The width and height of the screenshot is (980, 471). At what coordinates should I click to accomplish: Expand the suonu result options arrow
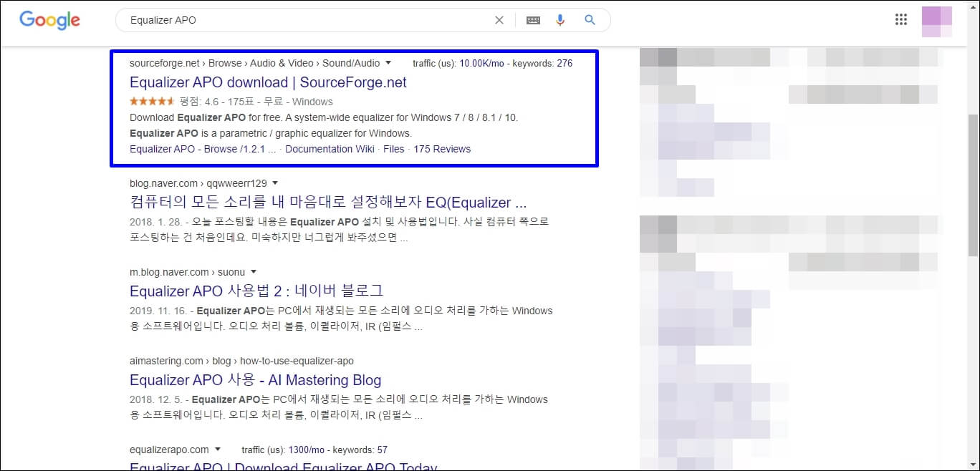coord(254,272)
